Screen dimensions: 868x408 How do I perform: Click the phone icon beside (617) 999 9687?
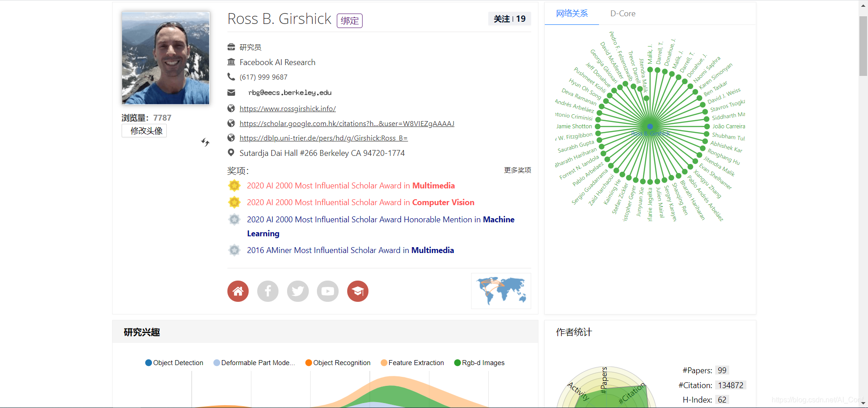coord(231,77)
